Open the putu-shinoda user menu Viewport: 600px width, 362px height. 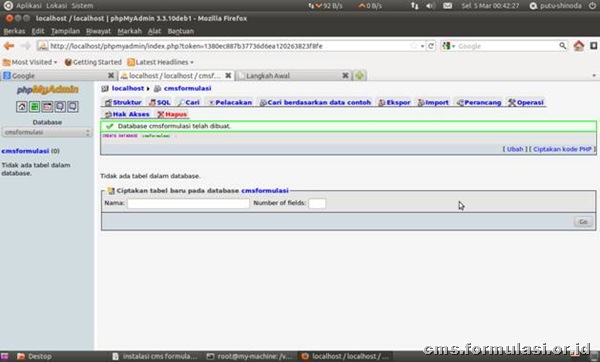point(556,6)
